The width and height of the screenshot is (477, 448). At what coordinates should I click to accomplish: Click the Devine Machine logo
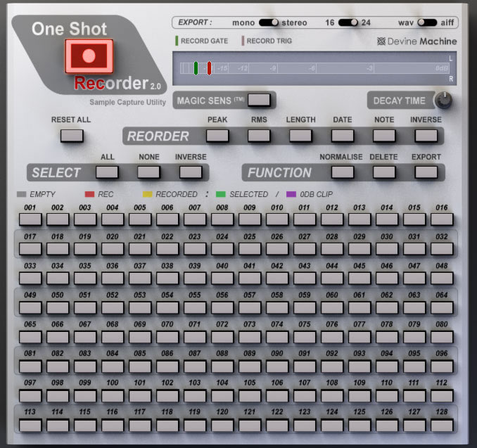click(x=416, y=41)
